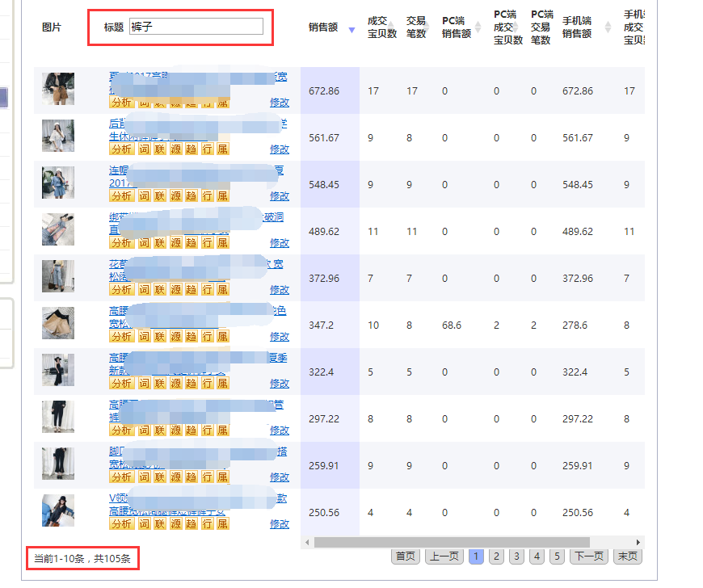Open product thumbnail in the 250.56 row
Viewport: 703px width, 588px height.
pyautogui.click(x=58, y=510)
